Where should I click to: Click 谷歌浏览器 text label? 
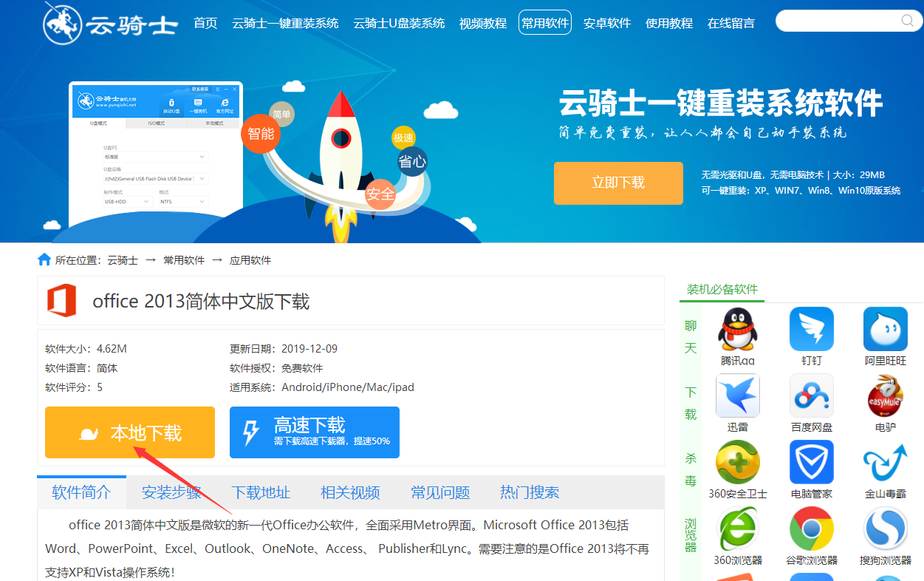pyautogui.click(x=812, y=560)
